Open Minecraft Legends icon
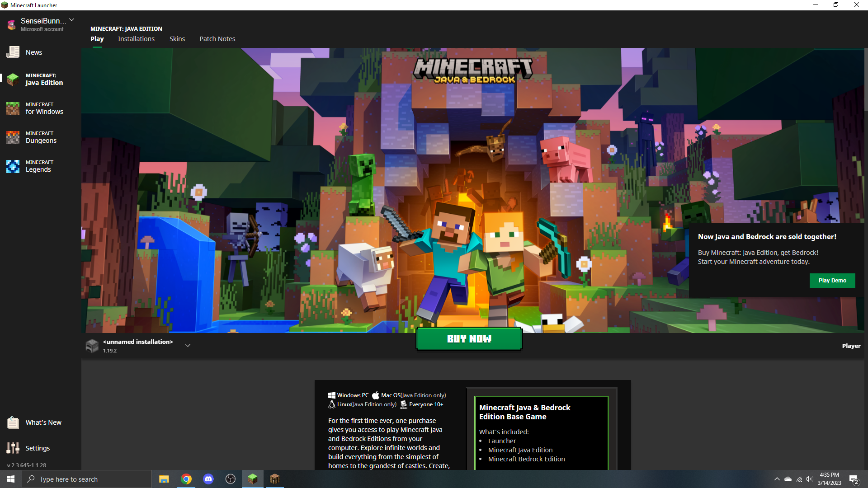Viewport: 868px width, 488px height. [x=13, y=166]
